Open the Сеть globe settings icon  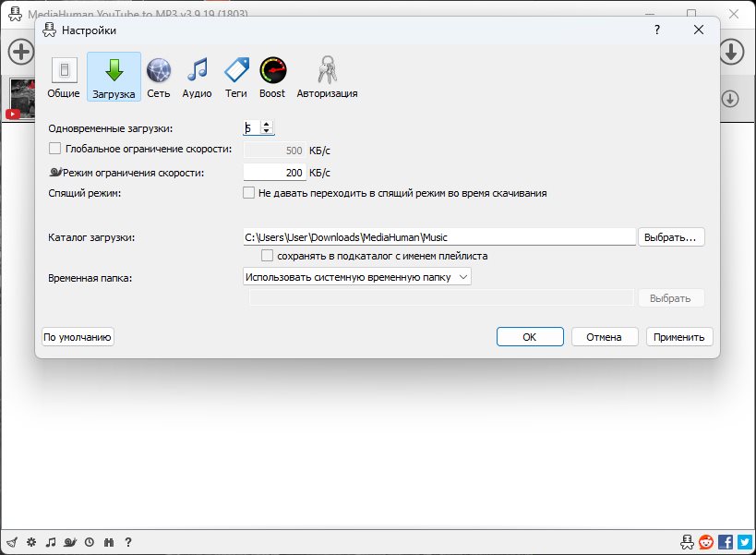click(159, 77)
